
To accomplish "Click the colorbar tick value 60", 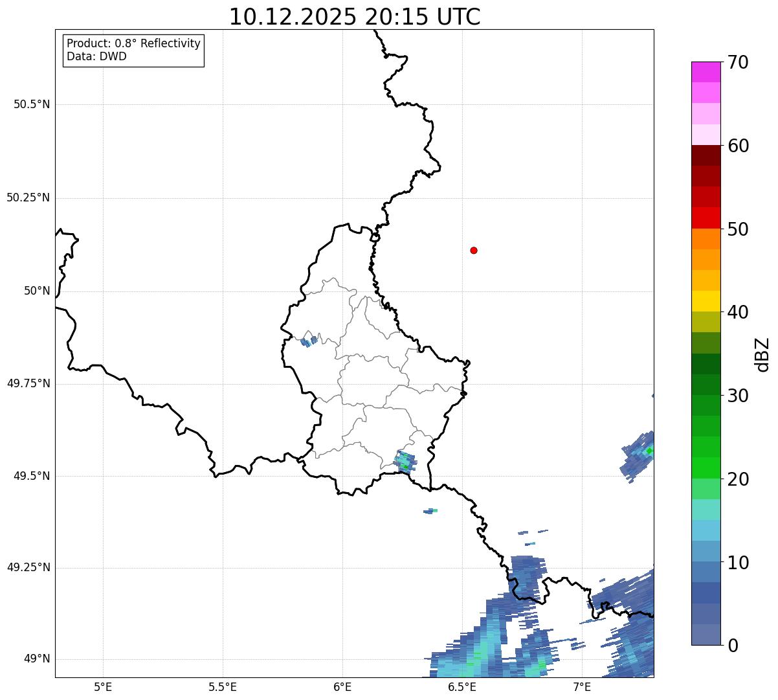I will pyautogui.click(x=738, y=146).
